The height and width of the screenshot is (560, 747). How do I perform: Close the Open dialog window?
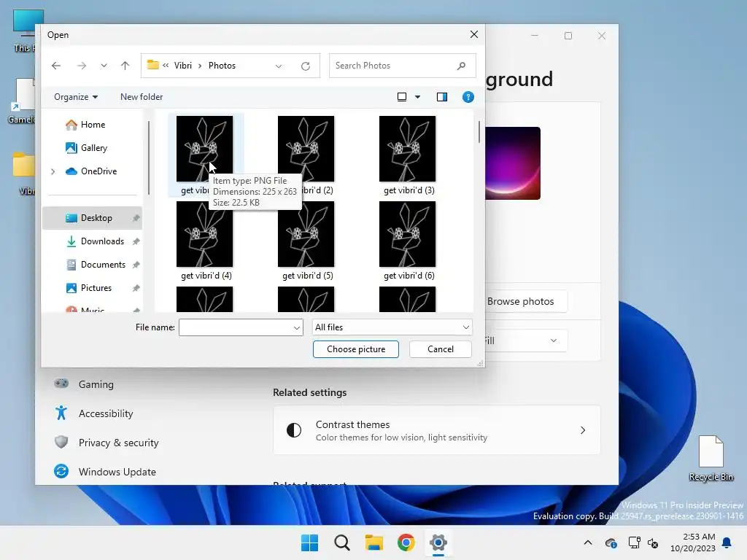click(x=474, y=34)
